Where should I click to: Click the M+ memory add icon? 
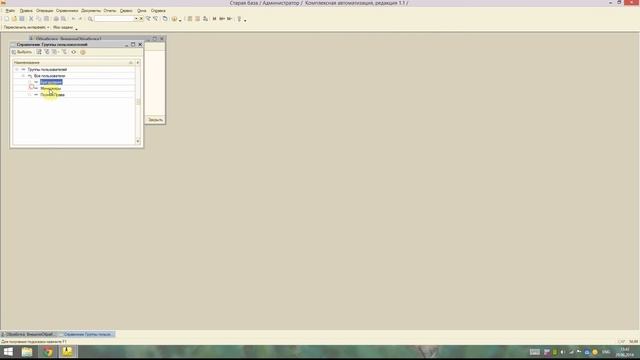pyautogui.click(x=222, y=19)
